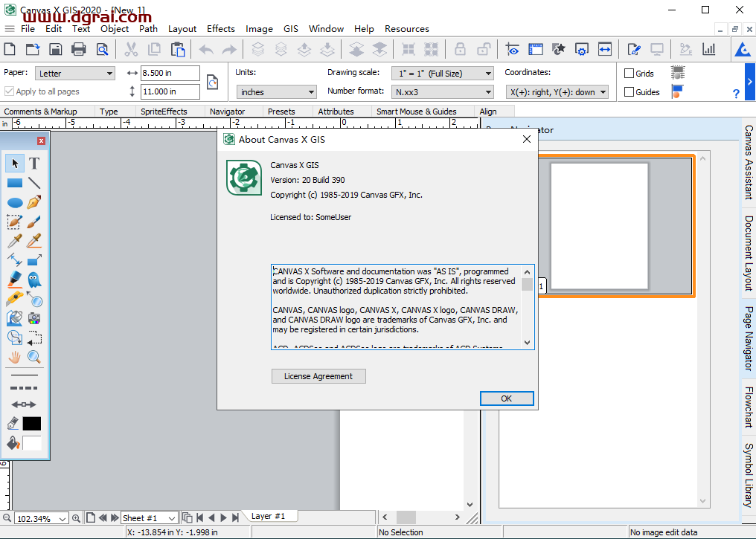Open the Effects menu
756x539 pixels.
[x=221, y=29]
